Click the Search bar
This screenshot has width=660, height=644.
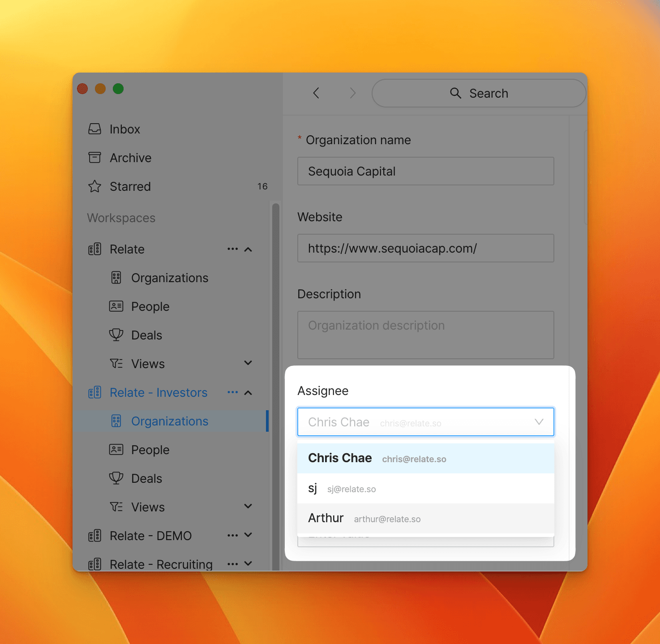click(479, 93)
